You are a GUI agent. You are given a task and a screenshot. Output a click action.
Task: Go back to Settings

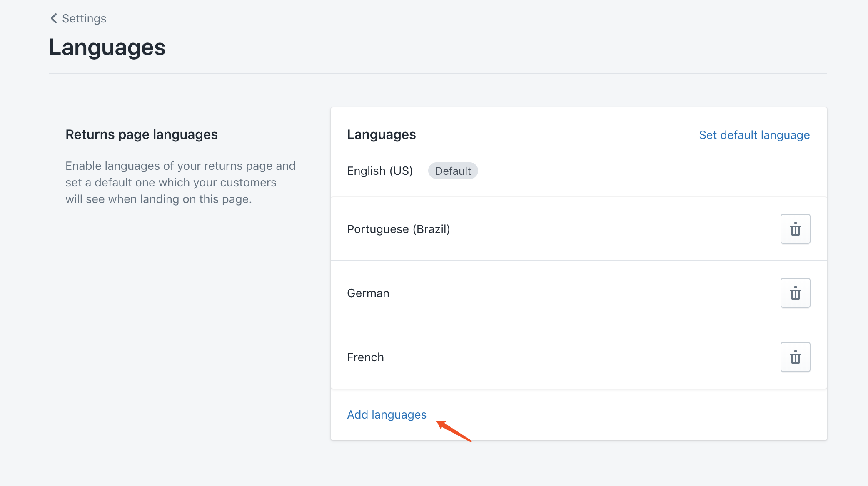(x=84, y=19)
